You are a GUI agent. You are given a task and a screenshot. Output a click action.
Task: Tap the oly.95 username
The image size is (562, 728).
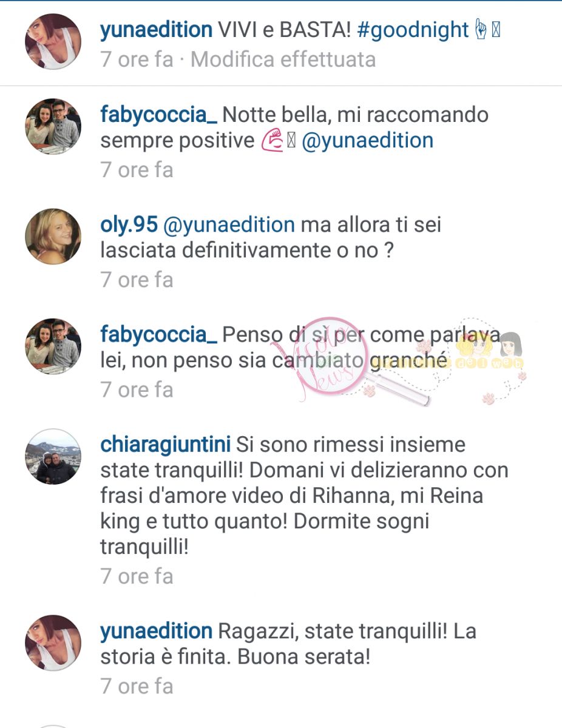click(x=129, y=226)
